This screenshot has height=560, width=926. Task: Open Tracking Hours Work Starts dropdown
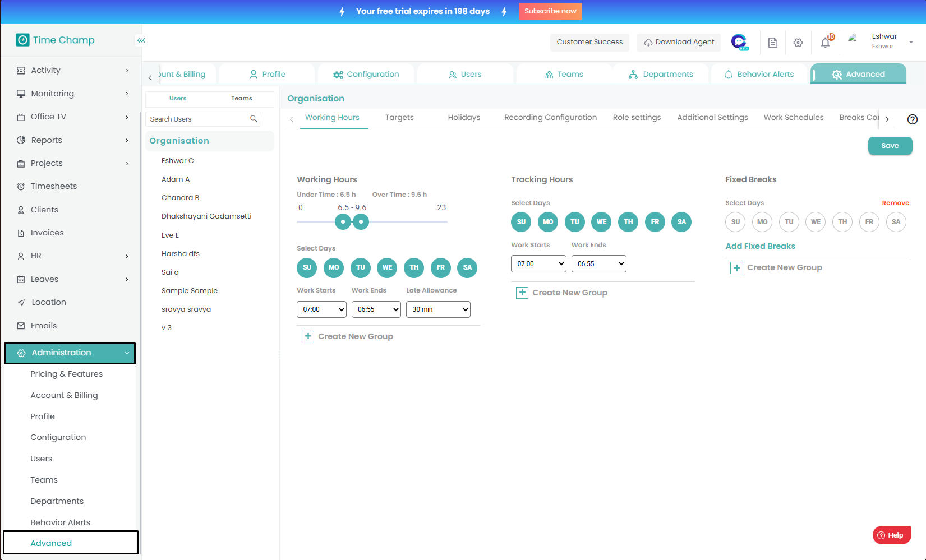tap(538, 264)
